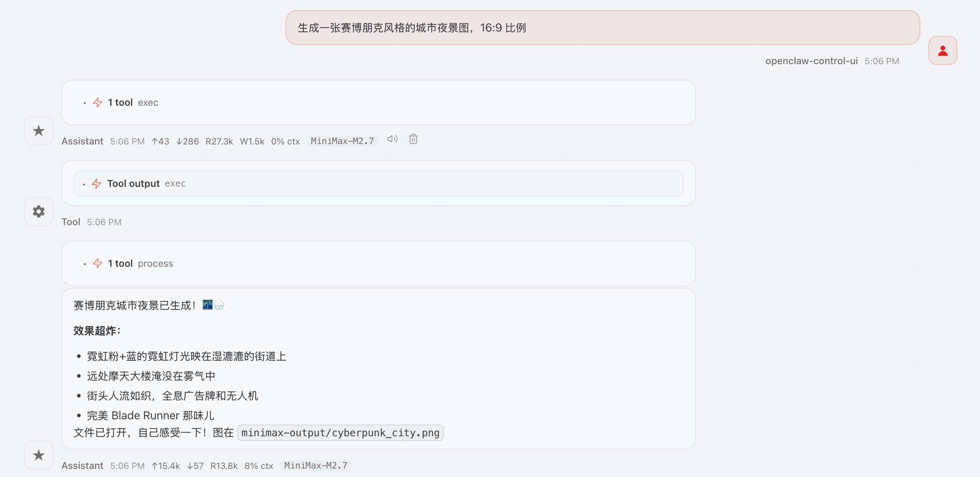Click the red user avatar icon
This screenshot has width=980, height=477.
(942, 51)
